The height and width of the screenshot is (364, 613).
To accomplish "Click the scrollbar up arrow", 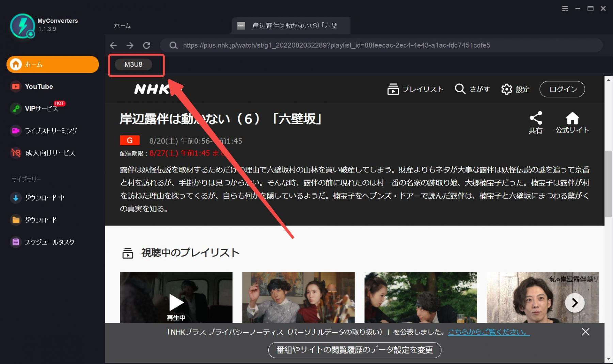I will [609, 80].
